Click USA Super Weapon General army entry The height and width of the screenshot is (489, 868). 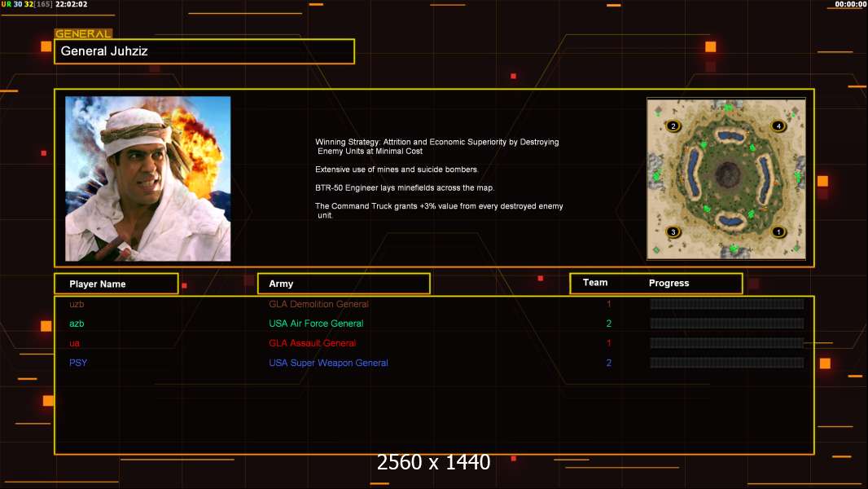[x=328, y=363]
